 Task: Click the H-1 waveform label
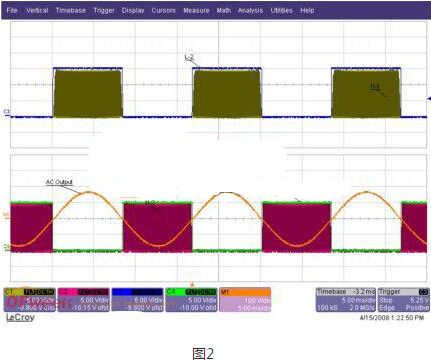[x=375, y=87]
